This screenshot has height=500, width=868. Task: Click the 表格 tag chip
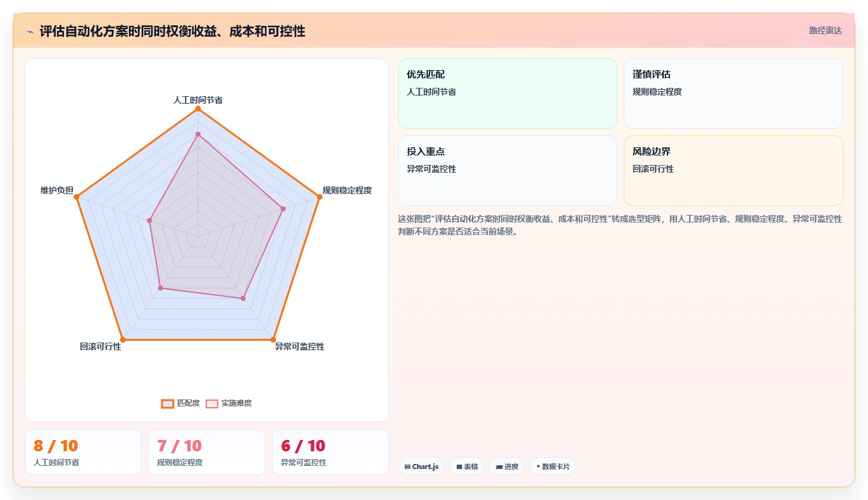(x=467, y=466)
